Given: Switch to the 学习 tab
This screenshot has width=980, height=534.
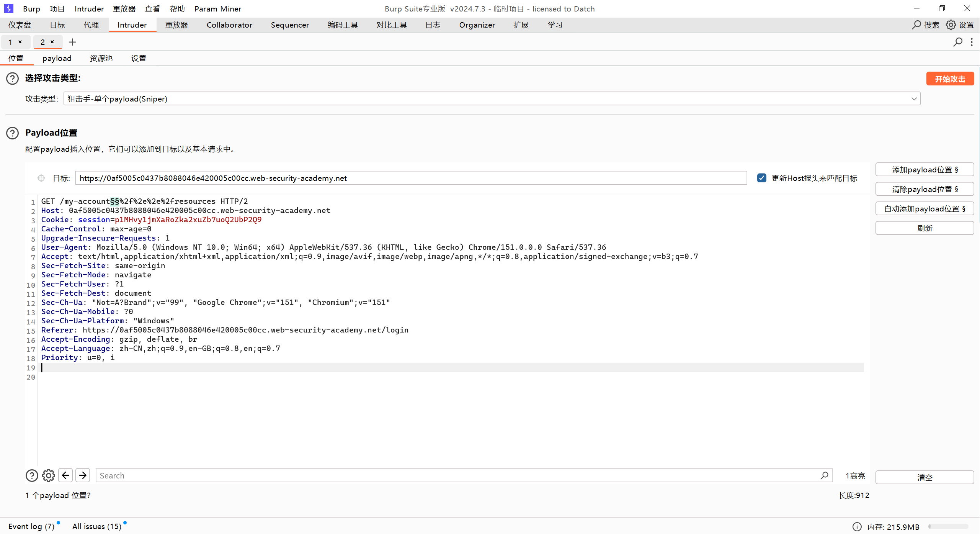Looking at the screenshot, I should coord(555,25).
